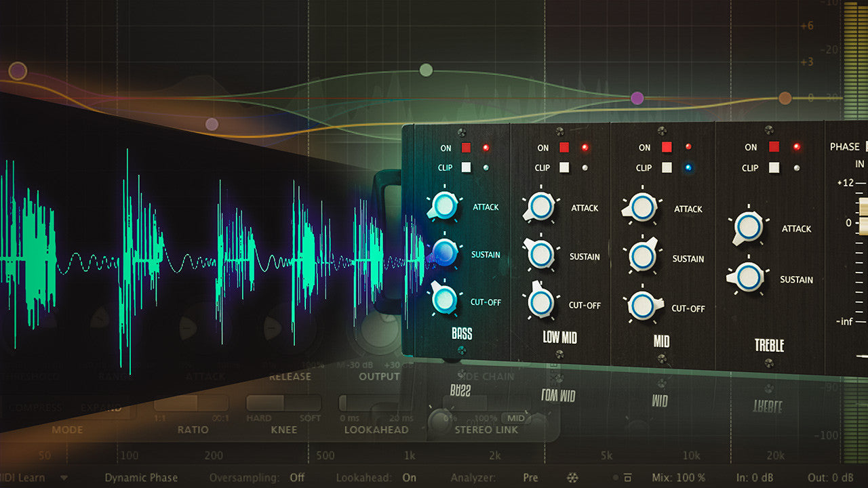Image resolution: width=868 pixels, height=488 pixels.
Task: Click the BASS Sustain knob
Action: click(x=443, y=253)
